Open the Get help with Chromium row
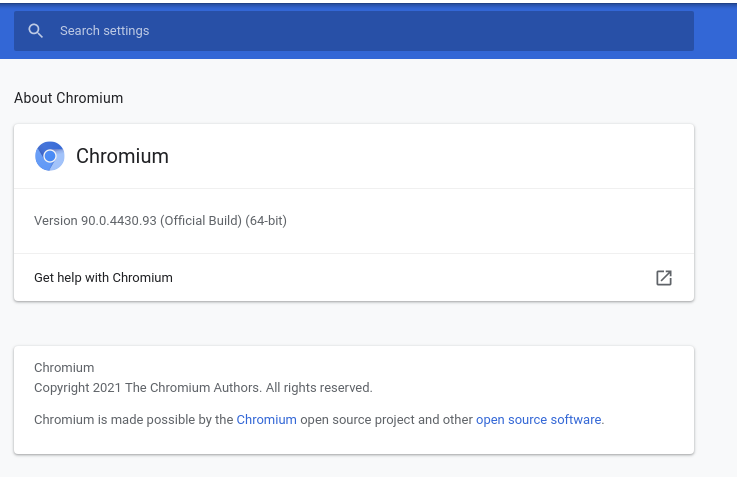 pos(353,278)
